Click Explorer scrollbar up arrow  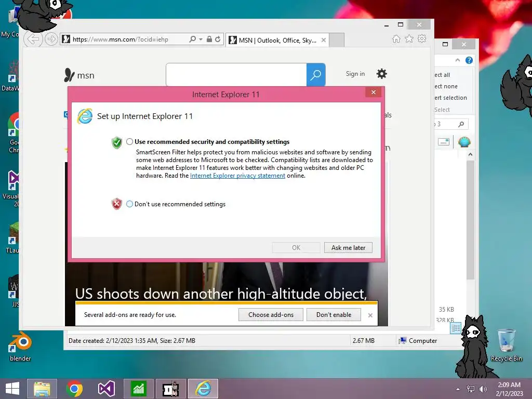point(470,154)
